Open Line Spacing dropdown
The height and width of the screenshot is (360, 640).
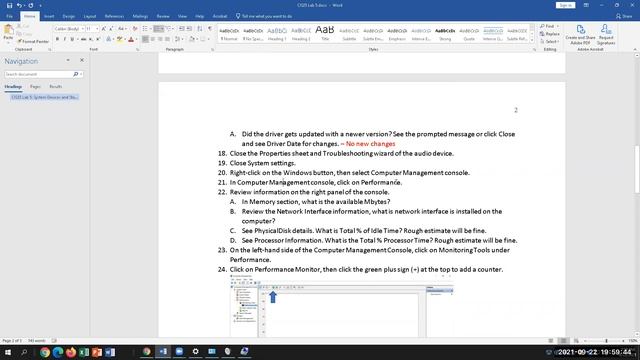click(x=178, y=39)
